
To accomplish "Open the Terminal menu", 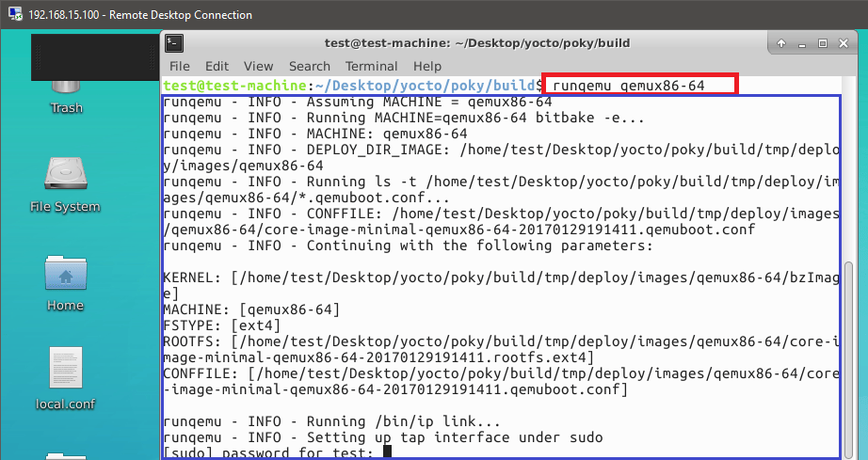I will point(371,66).
